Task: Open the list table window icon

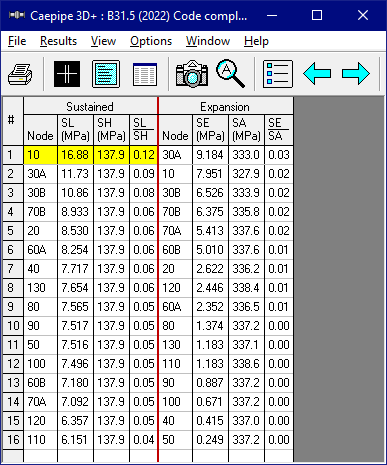Action: [x=145, y=74]
